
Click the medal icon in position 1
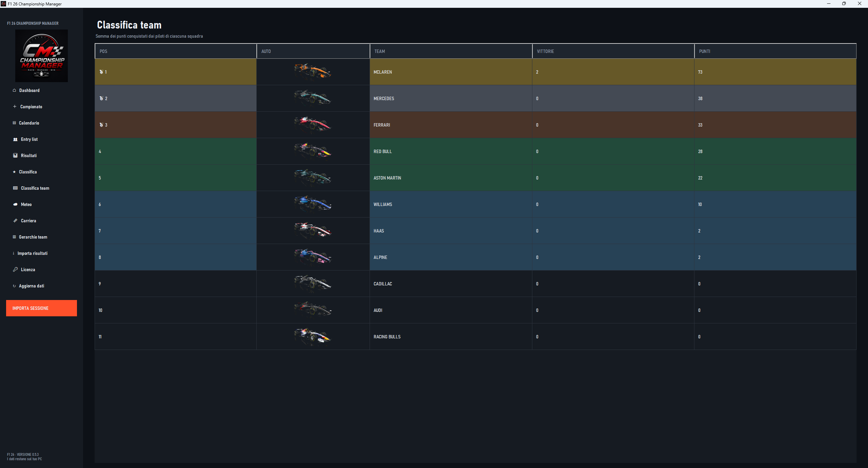[x=101, y=72]
